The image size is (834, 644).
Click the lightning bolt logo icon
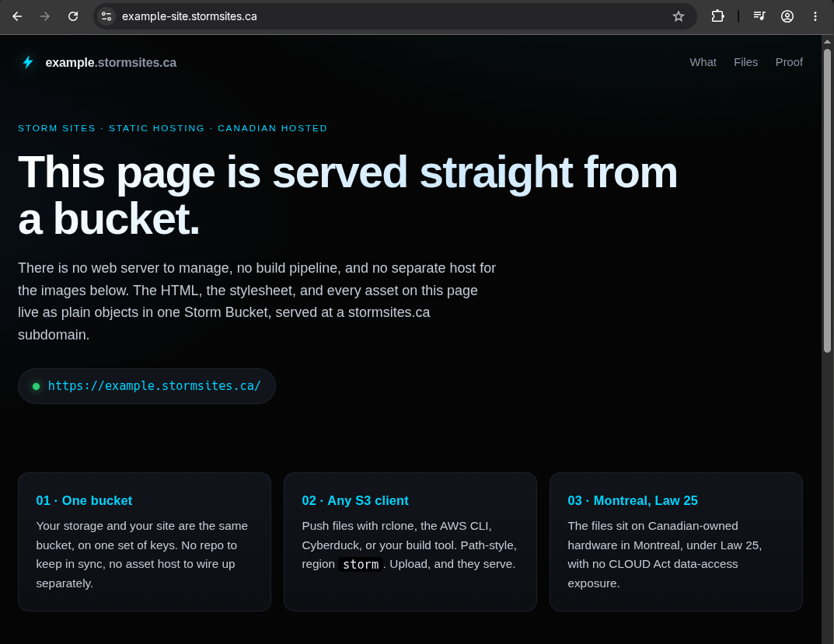coord(28,62)
